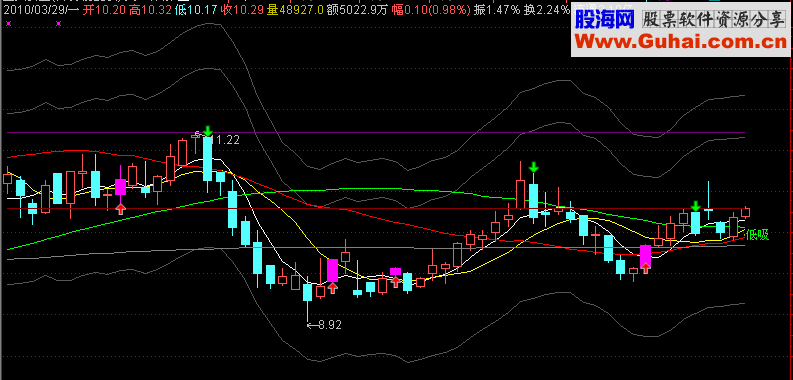Image resolution: width=793 pixels, height=380 pixels.
Task: Click the green 低吸 signal label
Action: 757,234
